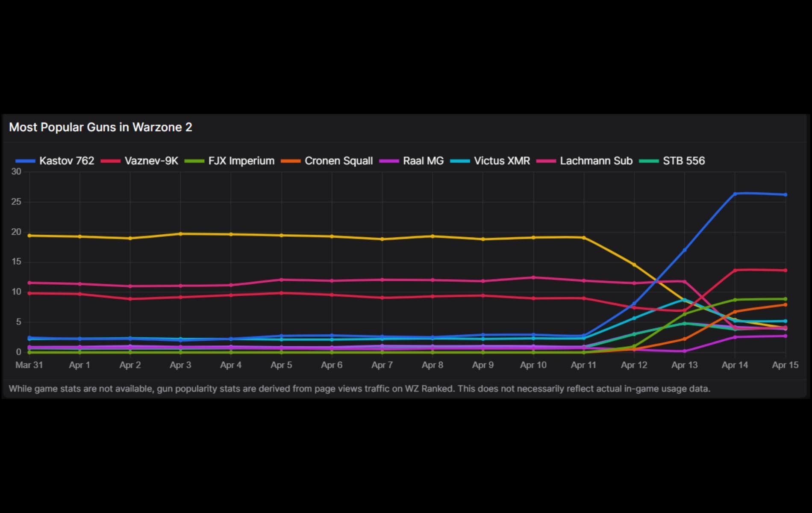Select blue Kastov 762 data point at Apr 14
This screenshot has height=513, width=812.
tap(735, 194)
